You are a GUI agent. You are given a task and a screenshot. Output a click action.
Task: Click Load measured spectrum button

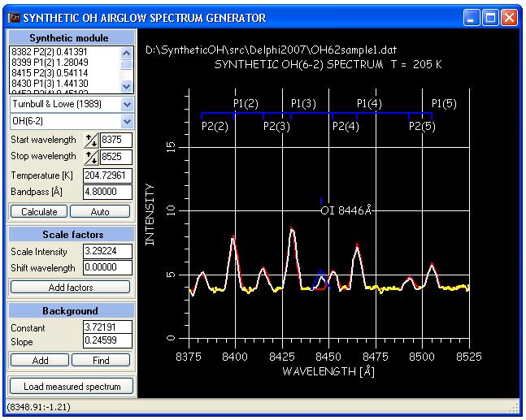pyautogui.click(x=72, y=387)
